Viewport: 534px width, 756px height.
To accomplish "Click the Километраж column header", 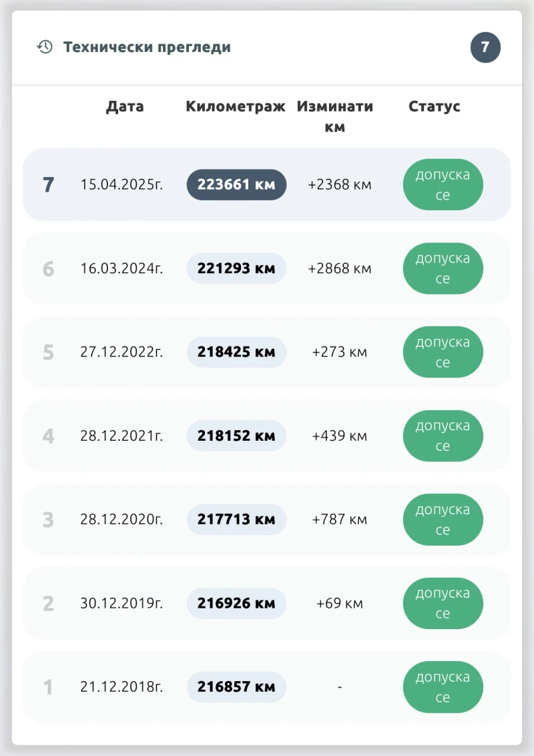I will click(236, 107).
